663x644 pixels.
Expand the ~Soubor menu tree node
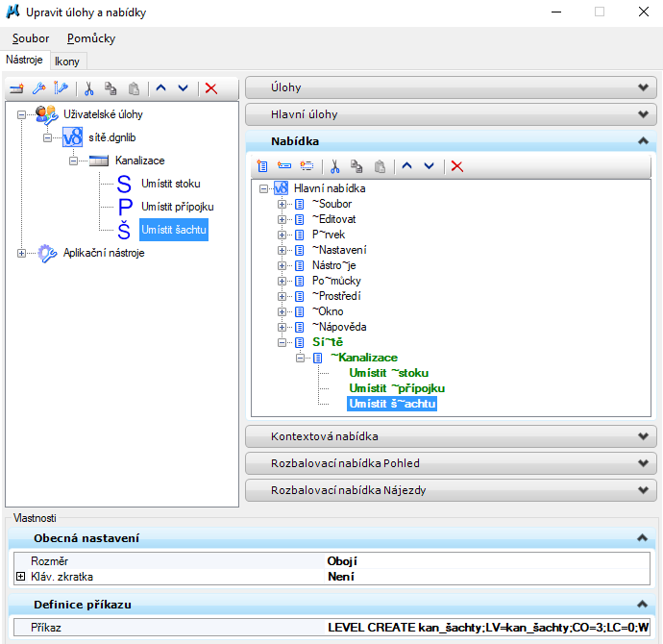[x=282, y=204]
